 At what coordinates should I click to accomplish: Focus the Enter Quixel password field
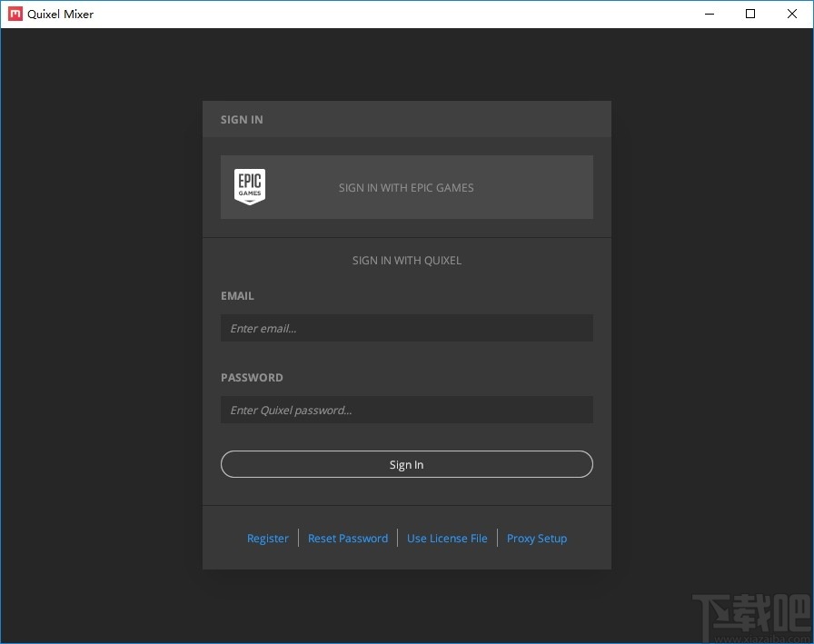click(x=406, y=410)
